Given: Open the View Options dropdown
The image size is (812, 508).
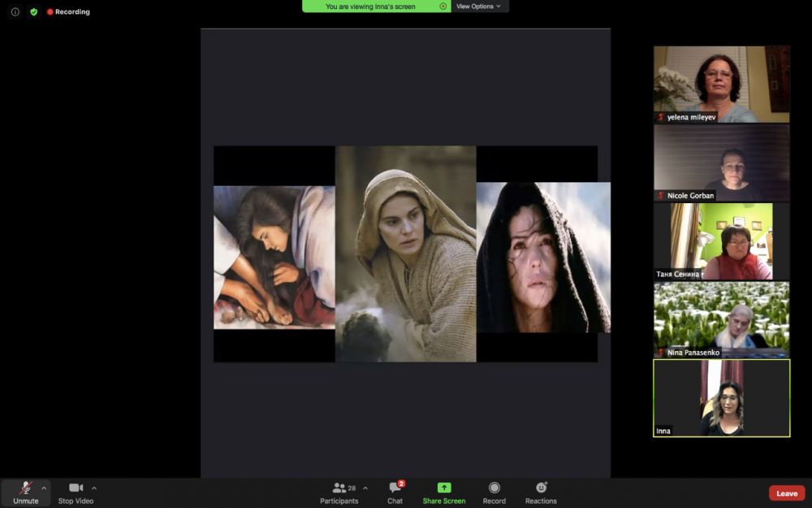Looking at the screenshot, I should 478,7.
